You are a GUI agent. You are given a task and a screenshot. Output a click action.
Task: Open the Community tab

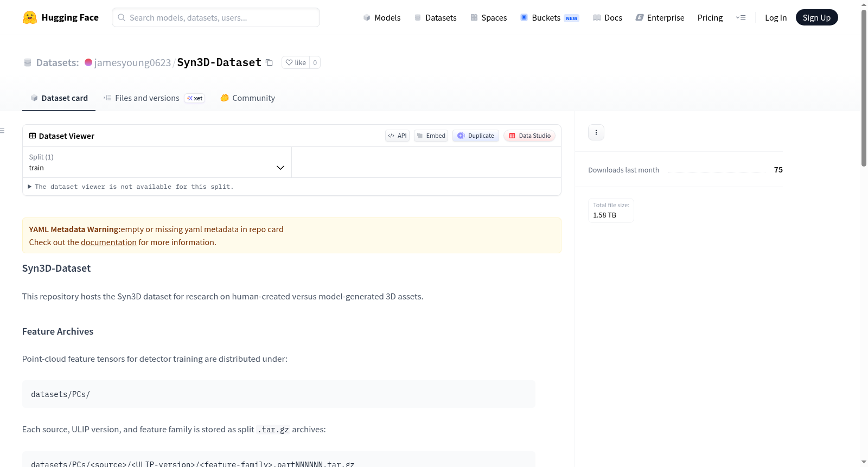[247, 98]
